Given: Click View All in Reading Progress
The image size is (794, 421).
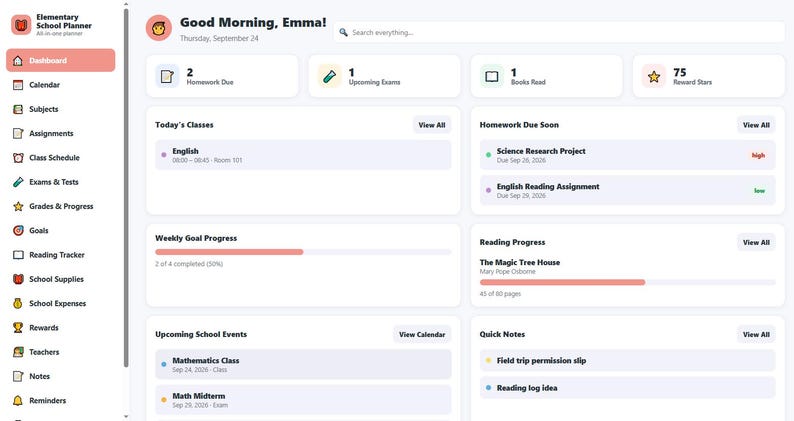Looking at the screenshot, I should [x=756, y=243].
